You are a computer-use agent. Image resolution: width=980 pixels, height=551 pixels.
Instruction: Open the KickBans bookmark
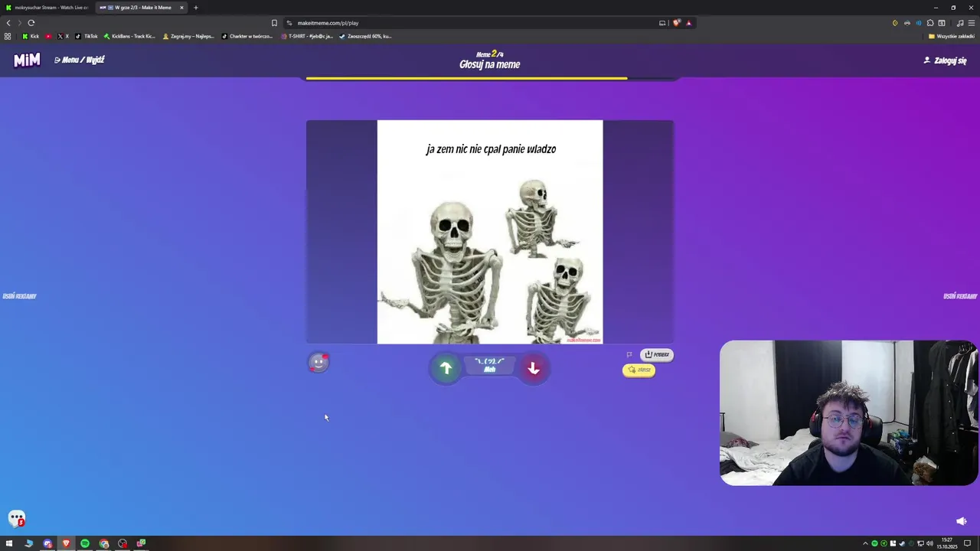tap(129, 36)
